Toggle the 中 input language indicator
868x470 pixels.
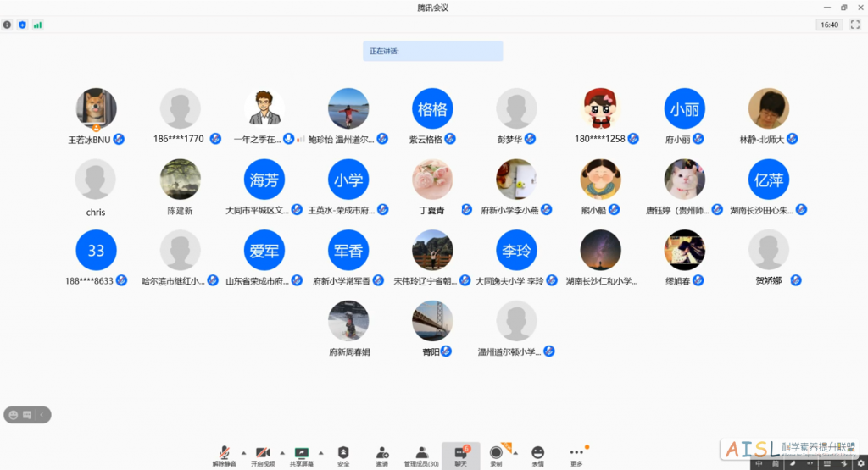pos(759,463)
